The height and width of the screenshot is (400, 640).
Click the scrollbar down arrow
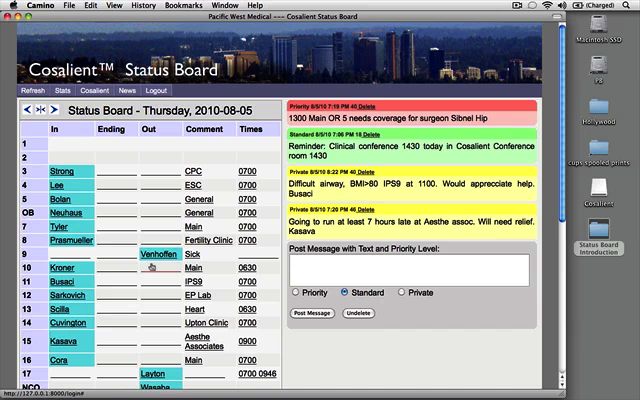tap(562, 384)
